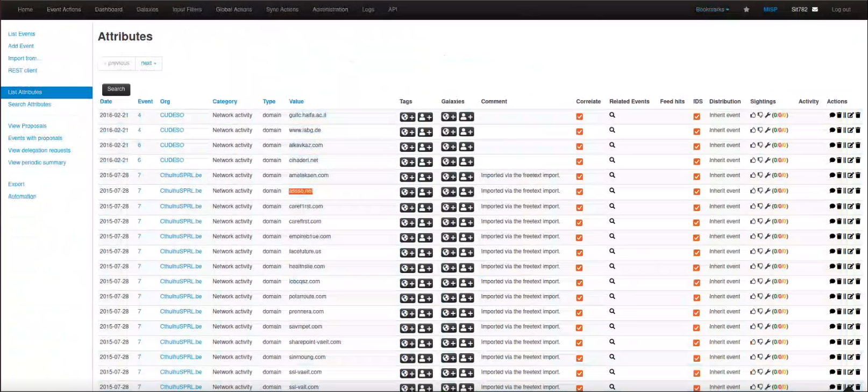This screenshot has width=868, height=392.
Task: Open the envelope messages icon beside Sit782
Action: point(815,10)
